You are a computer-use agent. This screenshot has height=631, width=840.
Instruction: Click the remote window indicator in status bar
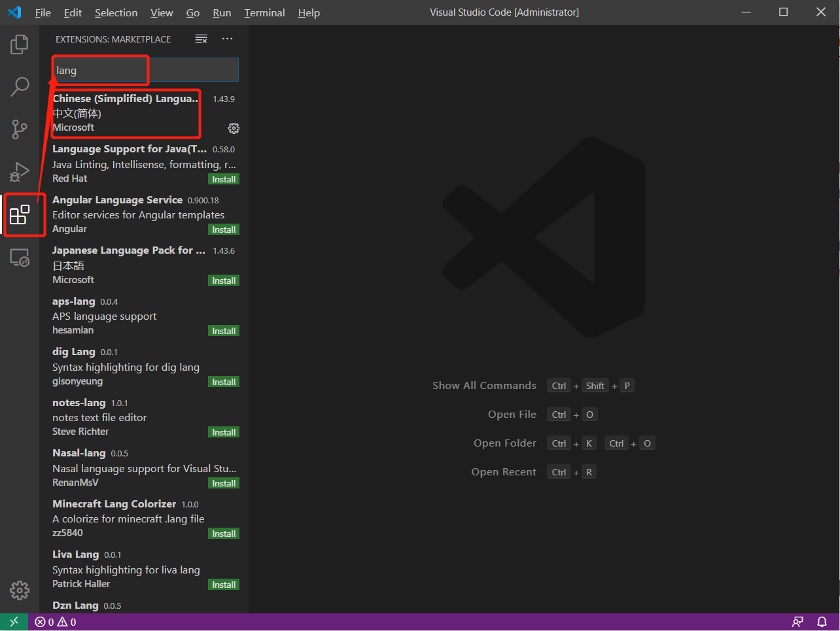pos(14,622)
